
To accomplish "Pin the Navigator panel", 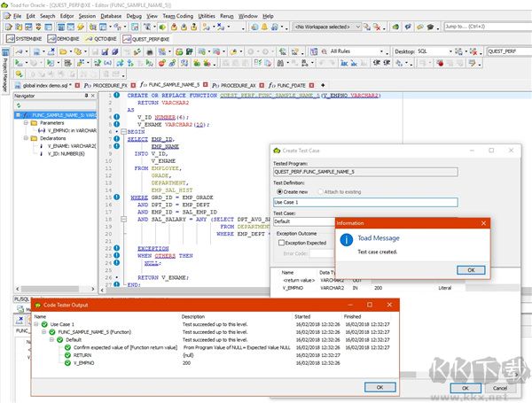I will [86, 94].
